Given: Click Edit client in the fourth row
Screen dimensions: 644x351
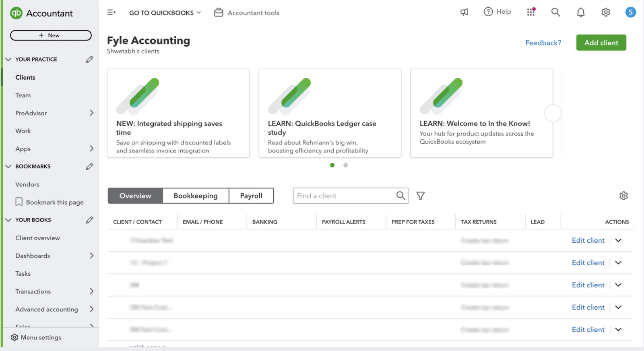Looking at the screenshot, I should point(588,307).
